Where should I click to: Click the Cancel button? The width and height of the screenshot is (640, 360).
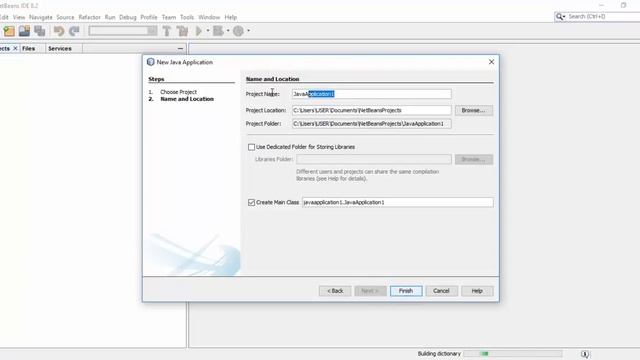(x=441, y=291)
